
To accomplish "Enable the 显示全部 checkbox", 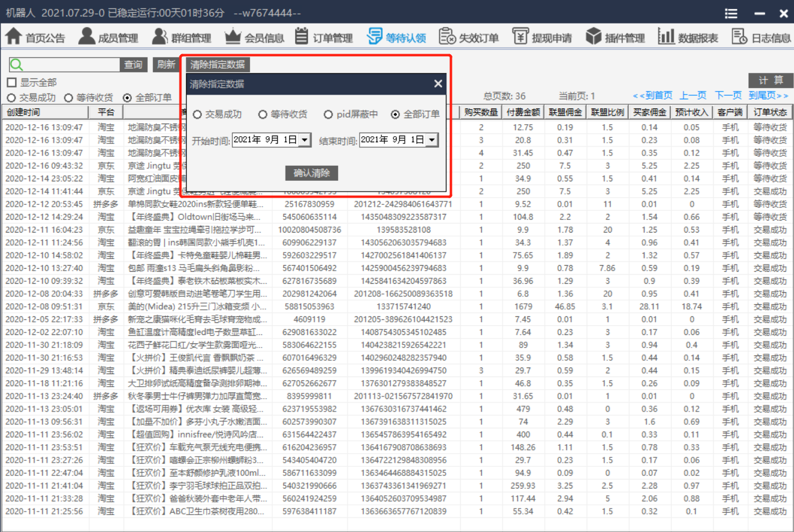I will (x=11, y=83).
